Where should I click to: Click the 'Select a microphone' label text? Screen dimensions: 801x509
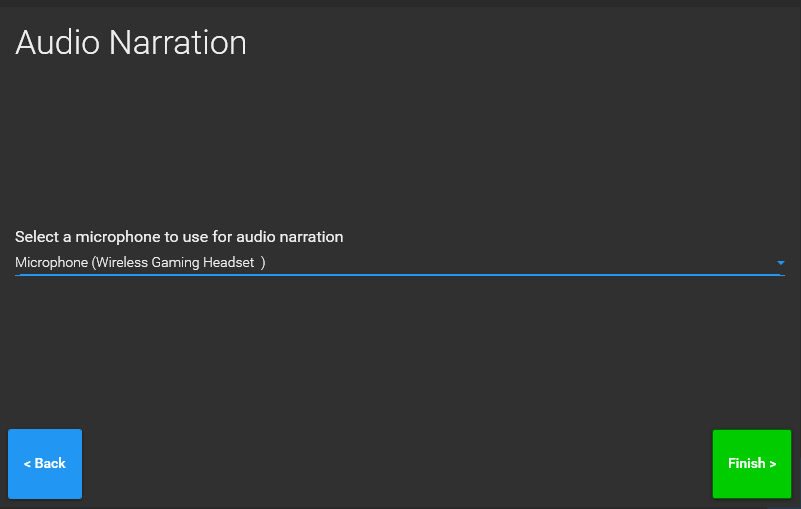coord(179,237)
